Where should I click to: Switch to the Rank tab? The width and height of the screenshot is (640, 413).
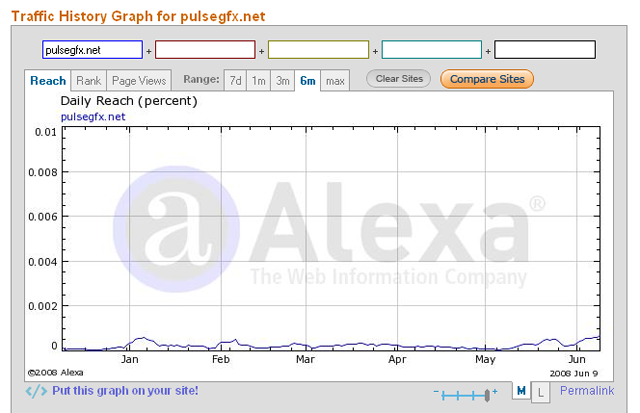click(x=89, y=81)
